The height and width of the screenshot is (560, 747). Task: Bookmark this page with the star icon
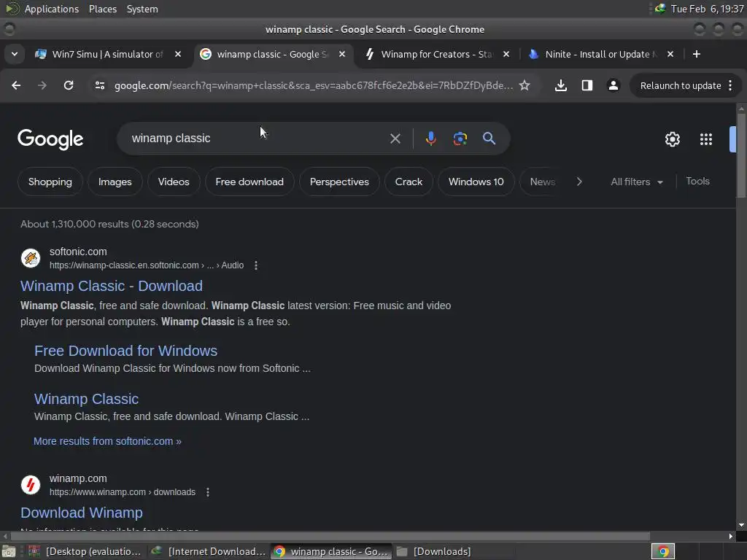click(x=525, y=85)
